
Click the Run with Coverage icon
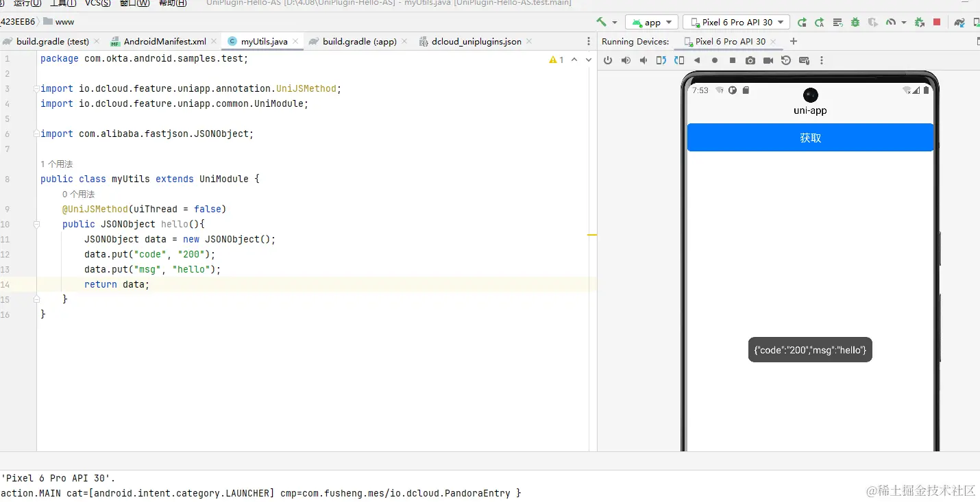coord(872,22)
